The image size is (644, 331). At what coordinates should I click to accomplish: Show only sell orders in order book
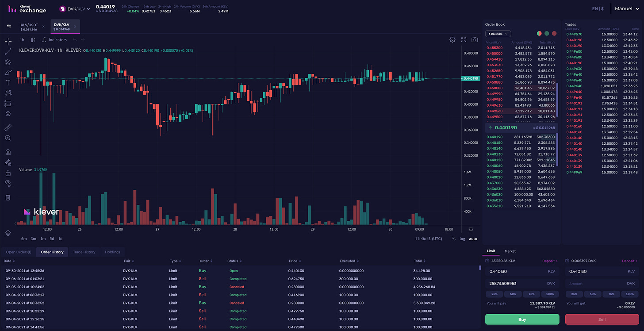click(554, 34)
